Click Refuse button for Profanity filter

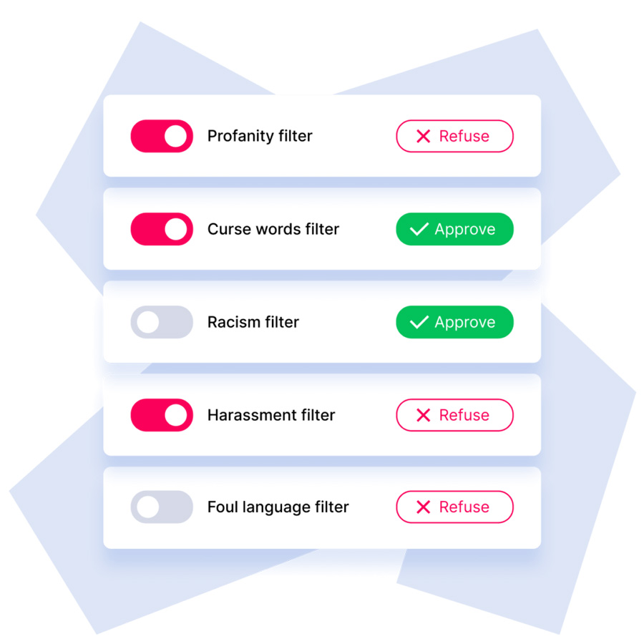pyautogui.click(x=454, y=136)
